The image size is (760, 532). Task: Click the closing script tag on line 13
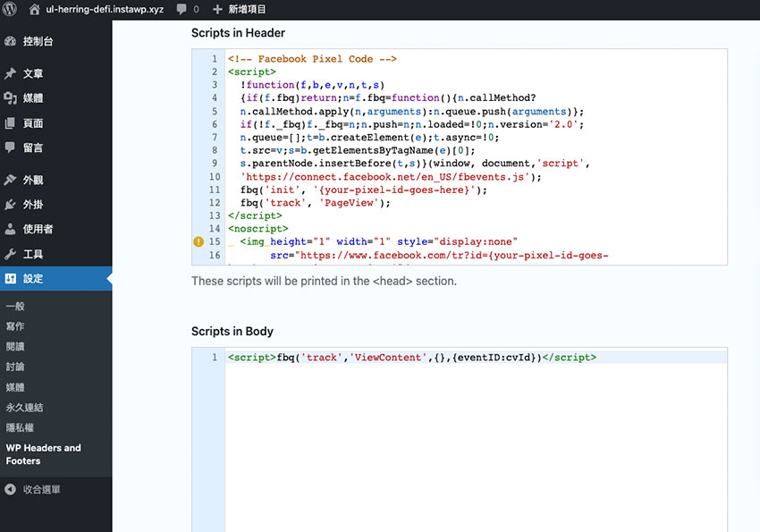point(255,215)
